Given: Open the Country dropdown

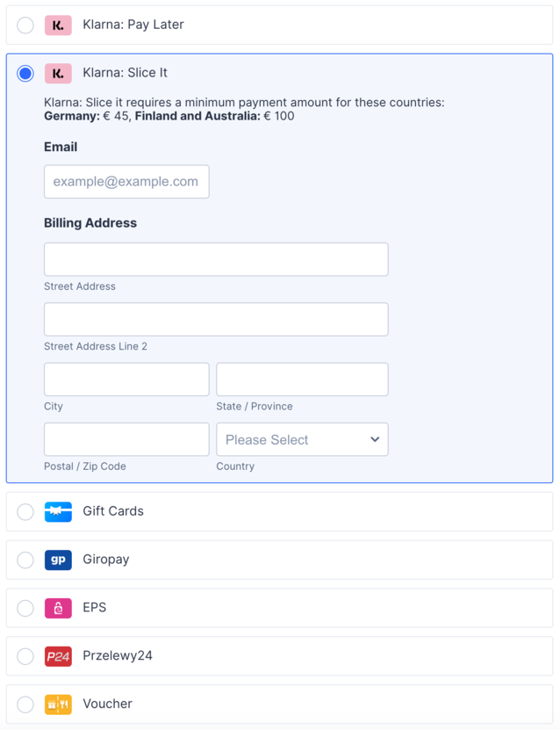Looking at the screenshot, I should 302,439.
